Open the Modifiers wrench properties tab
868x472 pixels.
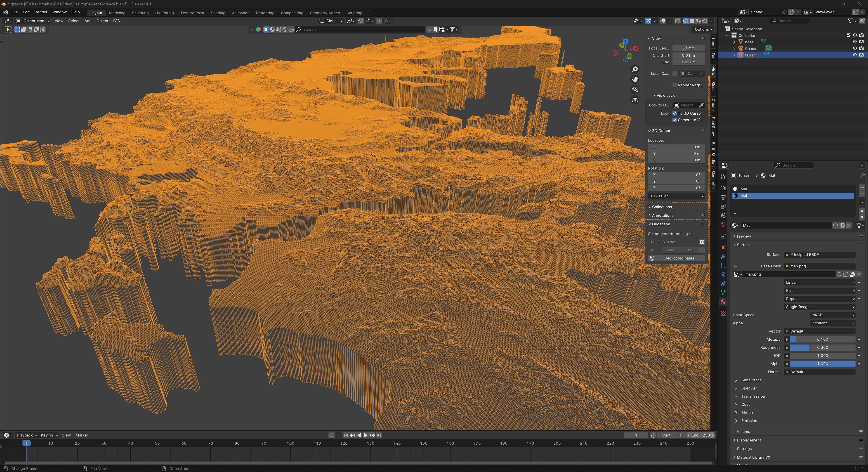723,257
